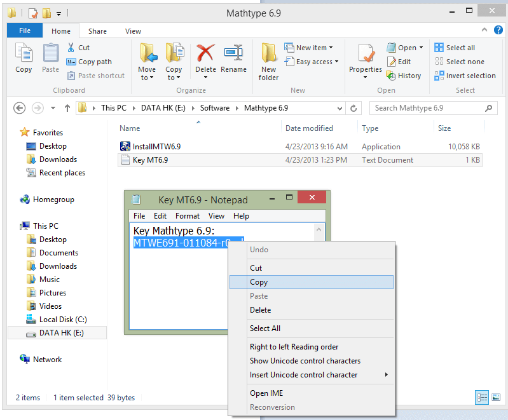Open the Copy to folder menu
The image size is (508, 420).
tap(174, 62)
